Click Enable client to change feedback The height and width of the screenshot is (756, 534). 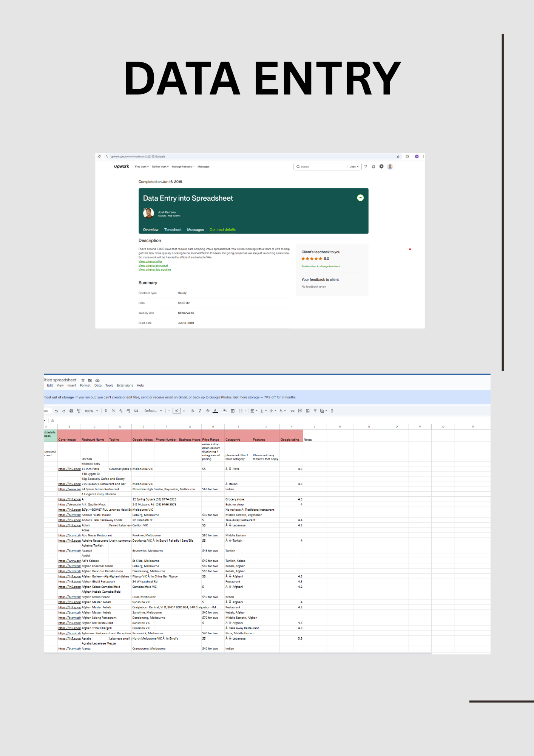click(321, 266)
